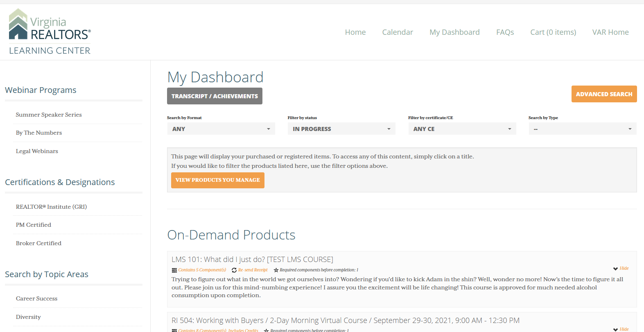Open Advanced Search

pyautogui.click(x=604, y=94)
